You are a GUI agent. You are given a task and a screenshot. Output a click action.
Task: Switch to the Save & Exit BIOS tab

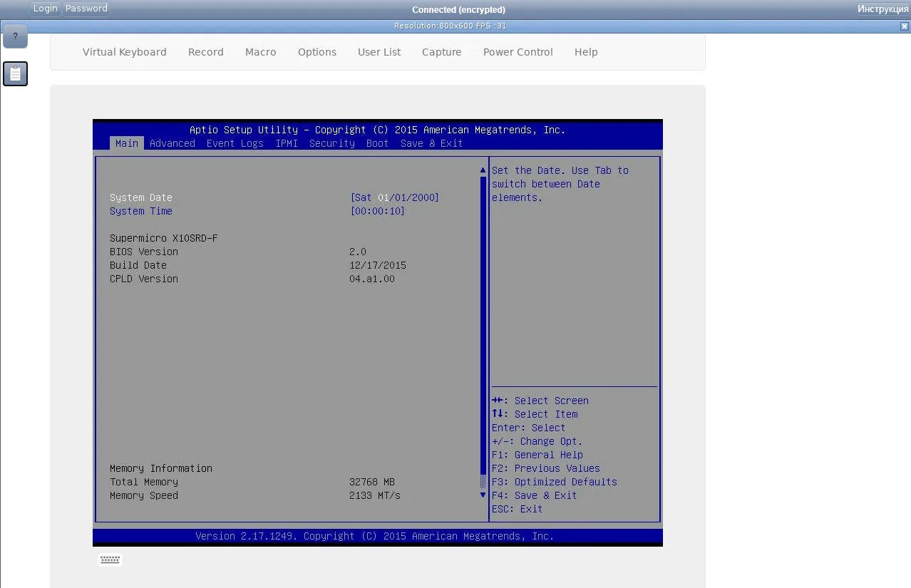click(x=432, y=143)
